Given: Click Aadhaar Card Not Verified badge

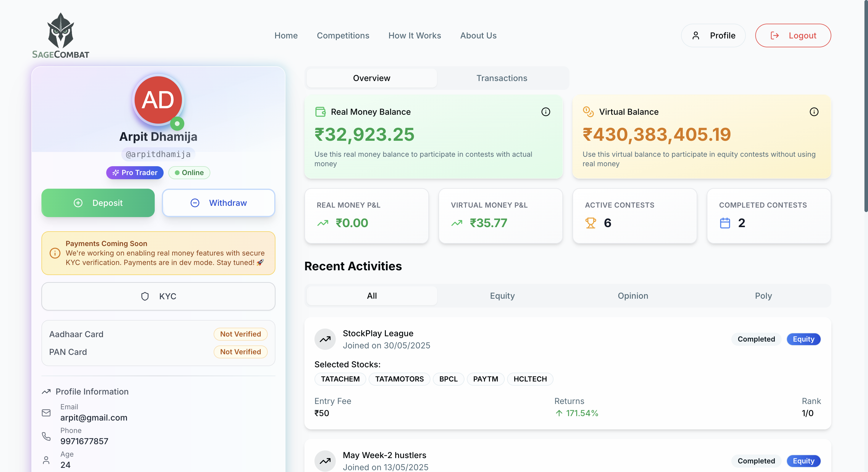Looking at the screenshot, I should 241,334.
